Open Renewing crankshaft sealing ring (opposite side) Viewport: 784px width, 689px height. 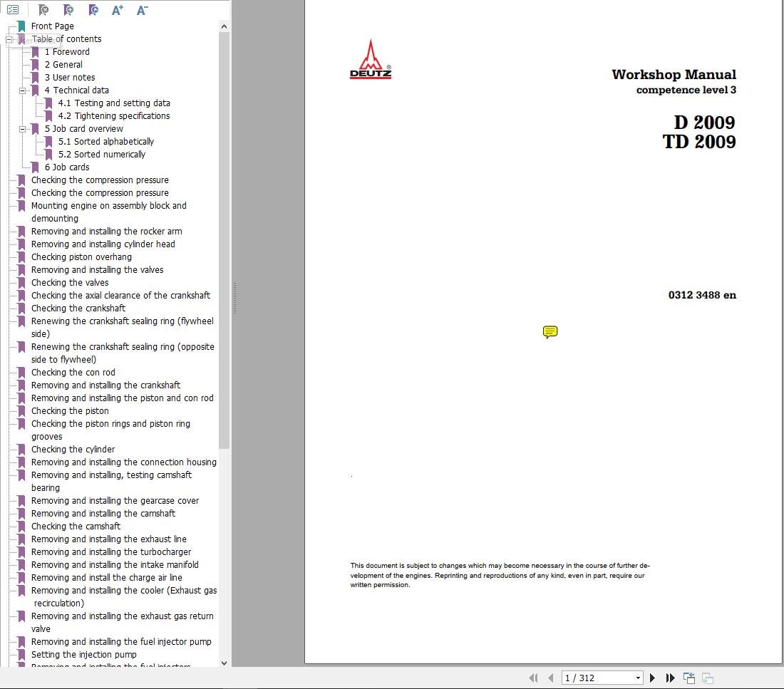pyautogui.click(x=123, y=353)
